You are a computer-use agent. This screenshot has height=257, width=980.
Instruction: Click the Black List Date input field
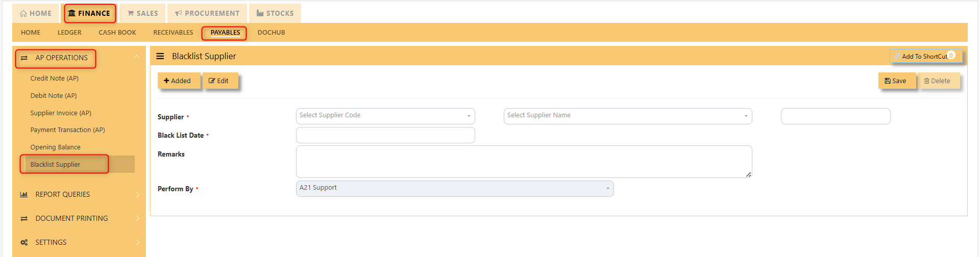point(385,135)
